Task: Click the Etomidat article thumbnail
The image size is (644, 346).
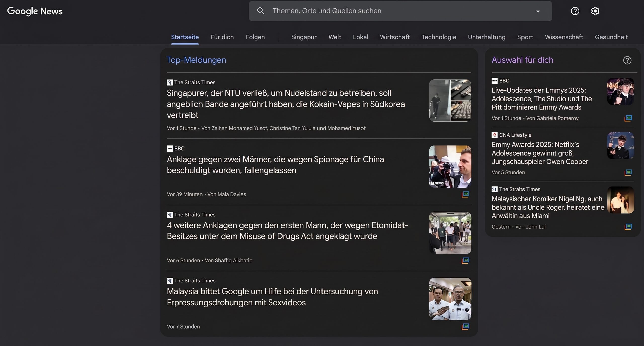Action: coord(450,233)
